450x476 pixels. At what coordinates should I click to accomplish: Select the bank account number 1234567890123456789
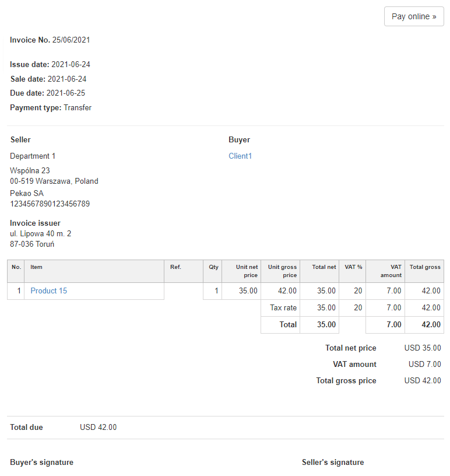pos(50,204)
